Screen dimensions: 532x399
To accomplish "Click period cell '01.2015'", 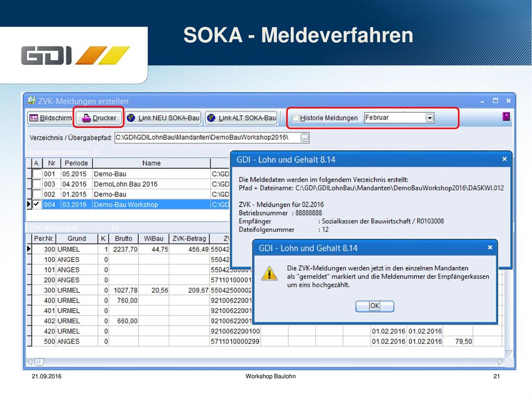I will coord(74,194).
